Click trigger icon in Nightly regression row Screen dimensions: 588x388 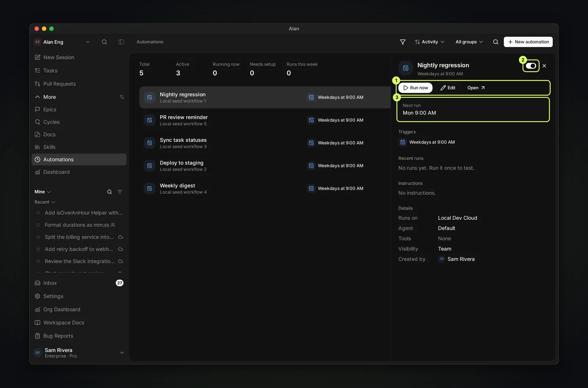tap(311, 97)
